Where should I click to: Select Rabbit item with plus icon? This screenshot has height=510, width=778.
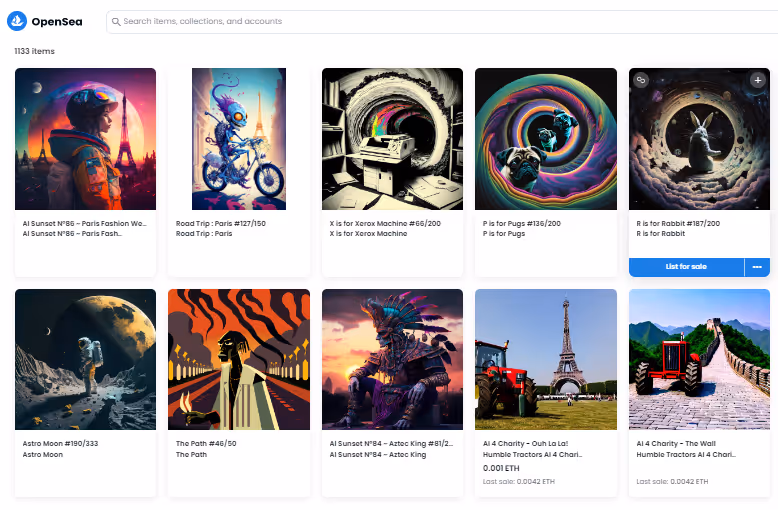[757, 80]
